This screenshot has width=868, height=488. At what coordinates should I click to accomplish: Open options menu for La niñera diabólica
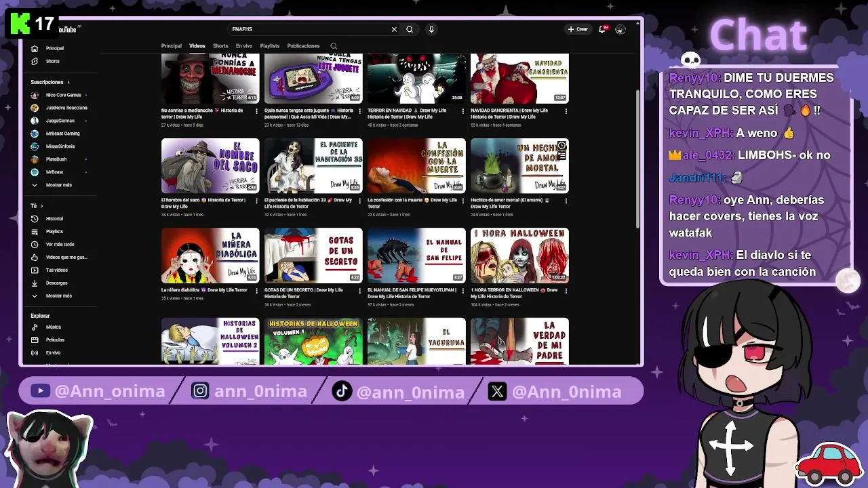coord(256,291)
